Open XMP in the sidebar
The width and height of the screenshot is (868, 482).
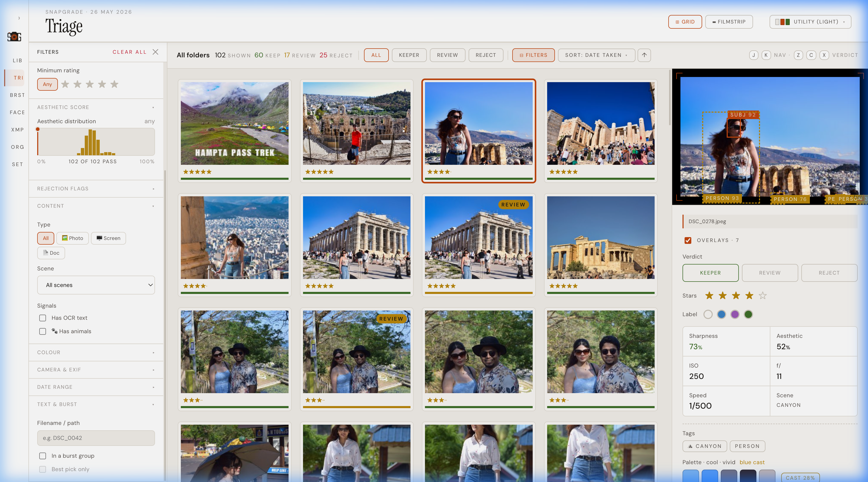tap(18, 130)
